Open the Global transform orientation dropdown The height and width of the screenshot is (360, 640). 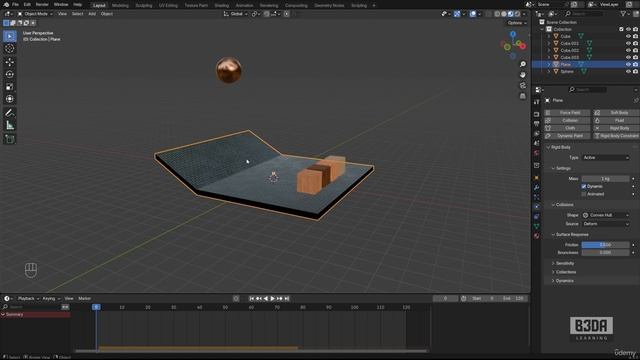click(236, 14)
